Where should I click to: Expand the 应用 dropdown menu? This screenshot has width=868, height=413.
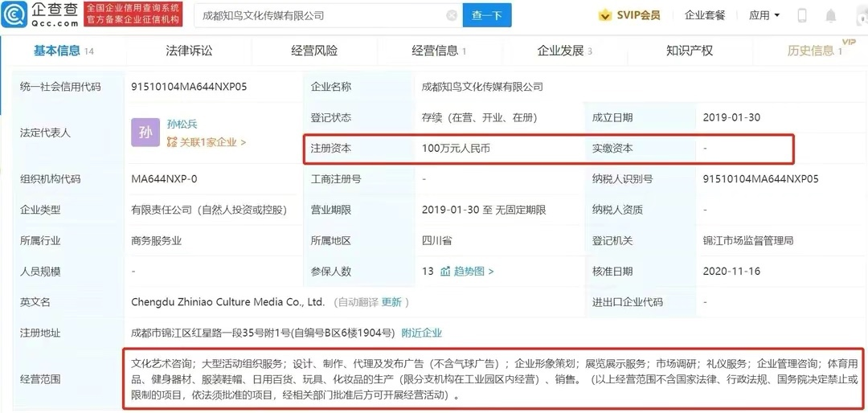764,15
